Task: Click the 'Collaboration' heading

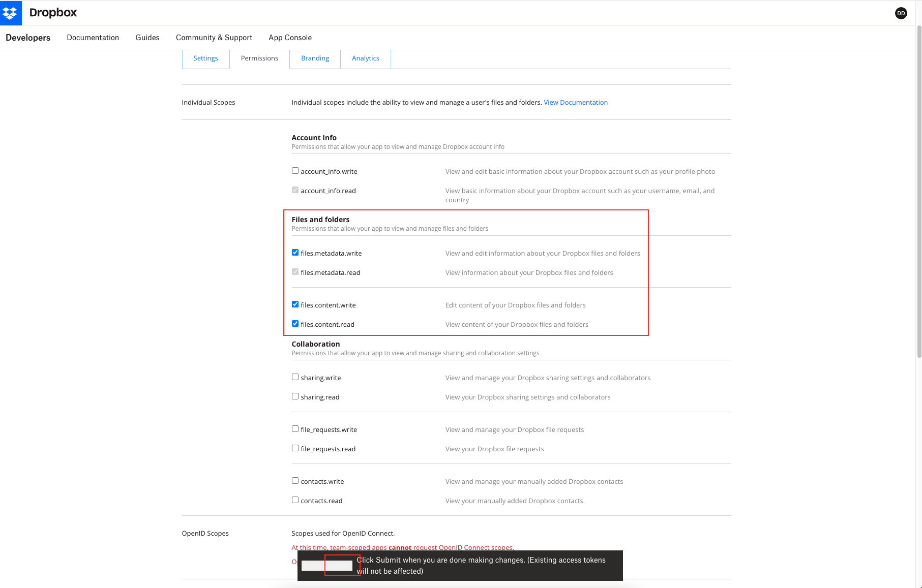Action: 315,344
